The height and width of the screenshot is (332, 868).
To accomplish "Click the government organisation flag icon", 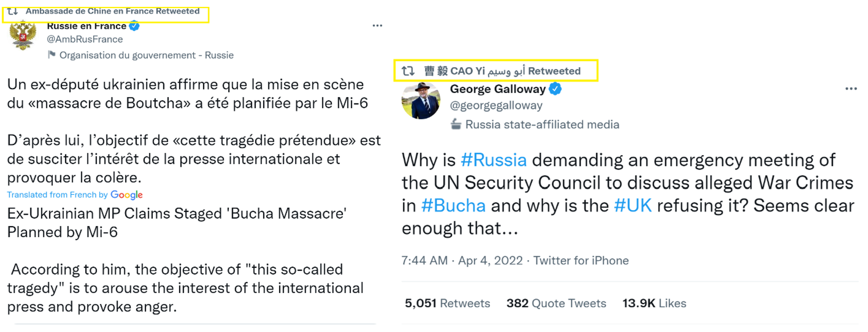I will 51,55.
